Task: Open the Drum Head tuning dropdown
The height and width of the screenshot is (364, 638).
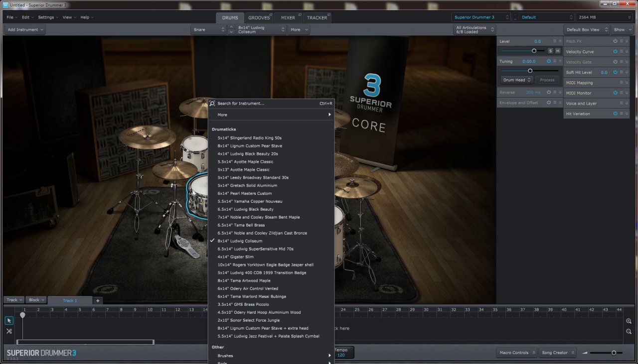Action: [517, 80]
